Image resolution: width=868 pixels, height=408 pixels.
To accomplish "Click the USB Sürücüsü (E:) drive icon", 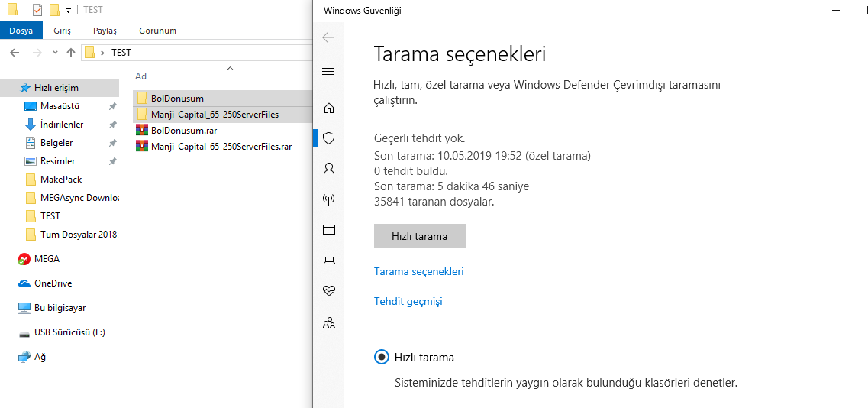I will (x=24, y=333).
